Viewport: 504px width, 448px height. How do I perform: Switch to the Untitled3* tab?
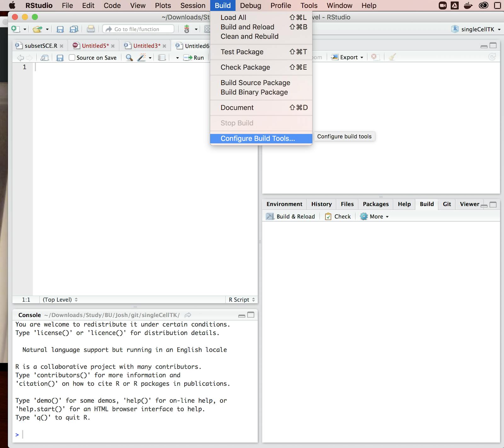click(147, 46)
